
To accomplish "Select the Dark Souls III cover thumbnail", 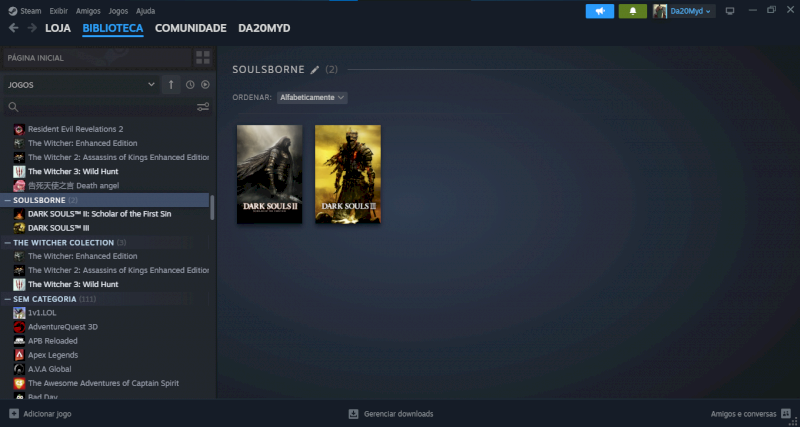I will (348, 174).
